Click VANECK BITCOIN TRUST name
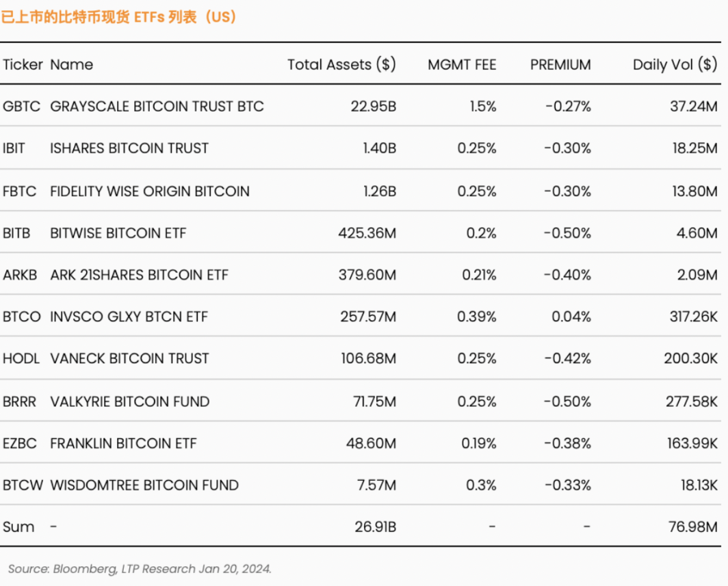The image size is (728, 586). 129,358
